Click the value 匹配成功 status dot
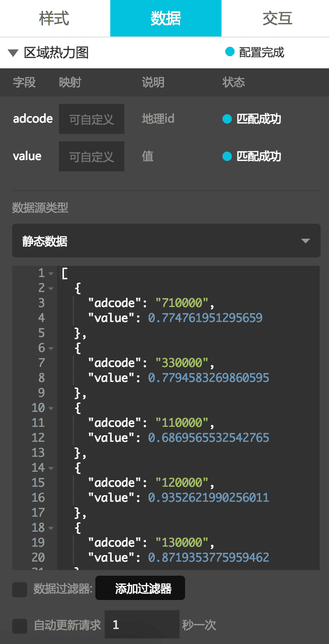Screen dimensions: 329x644 227,156
